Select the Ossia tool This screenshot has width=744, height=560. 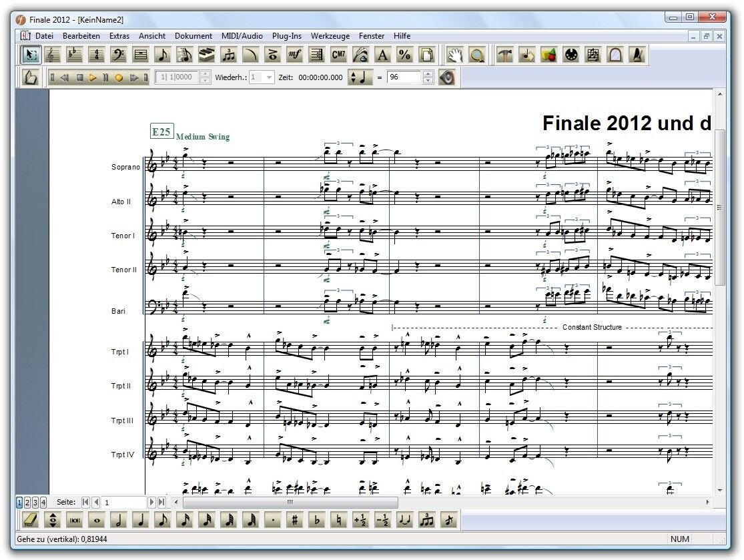point(593,55)
